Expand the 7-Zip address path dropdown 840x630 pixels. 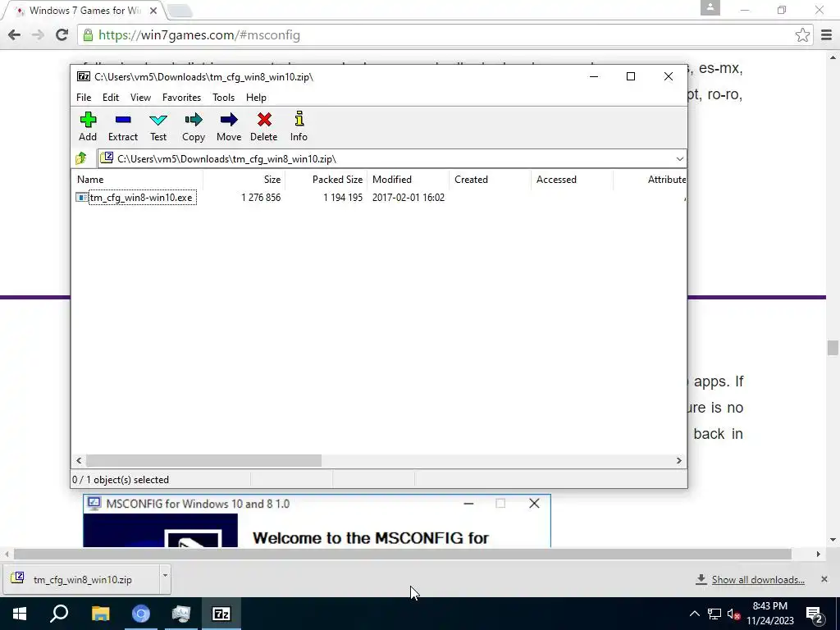coord(679,158)
